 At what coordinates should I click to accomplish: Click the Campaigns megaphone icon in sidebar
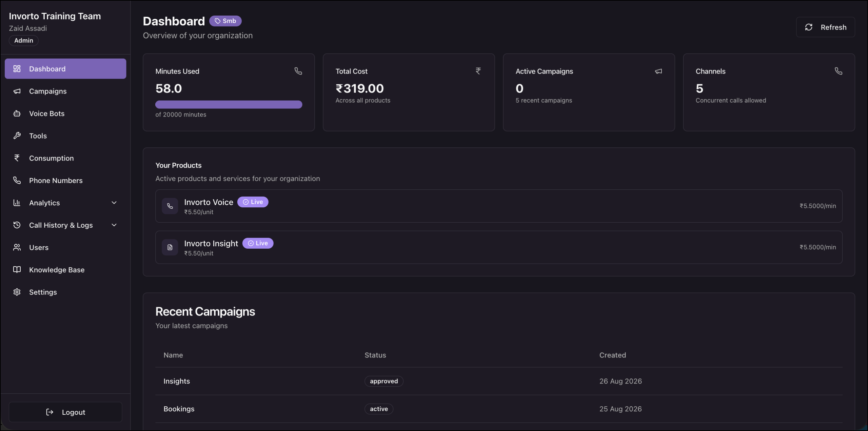(17, 91)
